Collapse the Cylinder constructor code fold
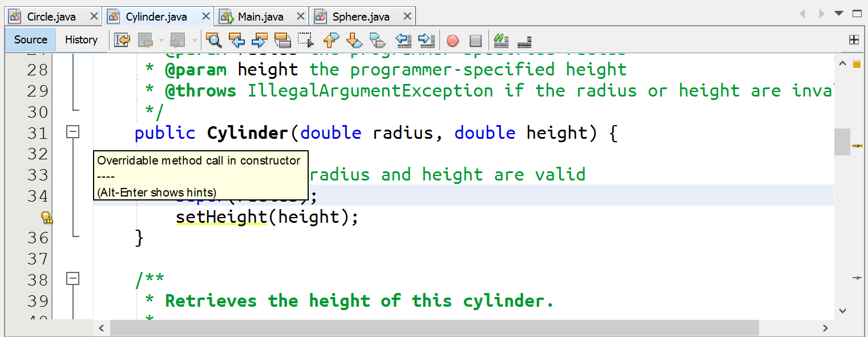This screenshot has width=868, height=337. point(72,132)
